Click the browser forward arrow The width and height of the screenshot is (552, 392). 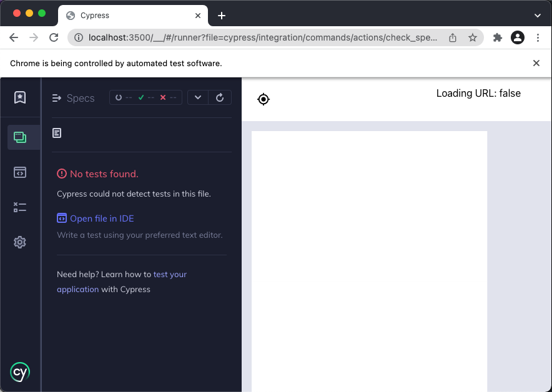coord(34,37)
